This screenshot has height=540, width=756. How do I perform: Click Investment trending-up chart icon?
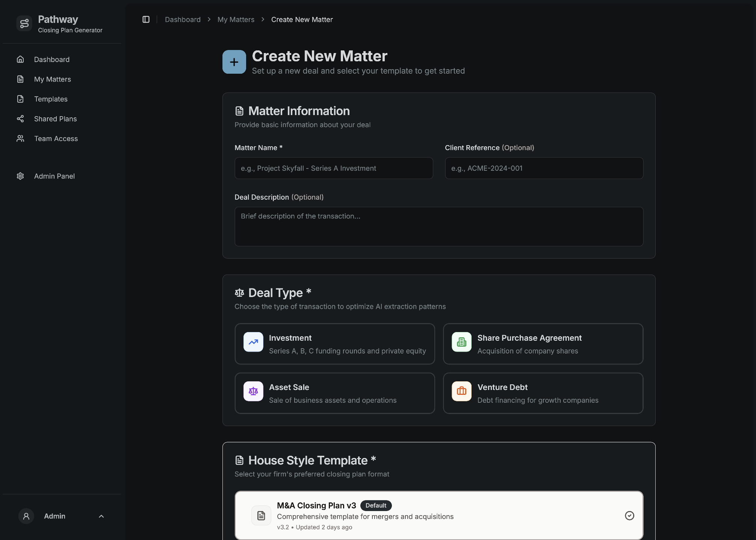253,342
